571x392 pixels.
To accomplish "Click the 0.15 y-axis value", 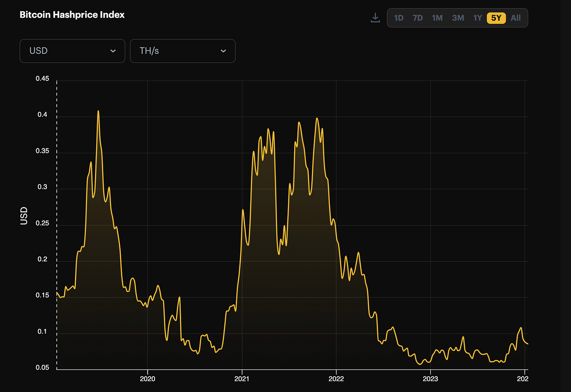I will click(x=42, y=295).
